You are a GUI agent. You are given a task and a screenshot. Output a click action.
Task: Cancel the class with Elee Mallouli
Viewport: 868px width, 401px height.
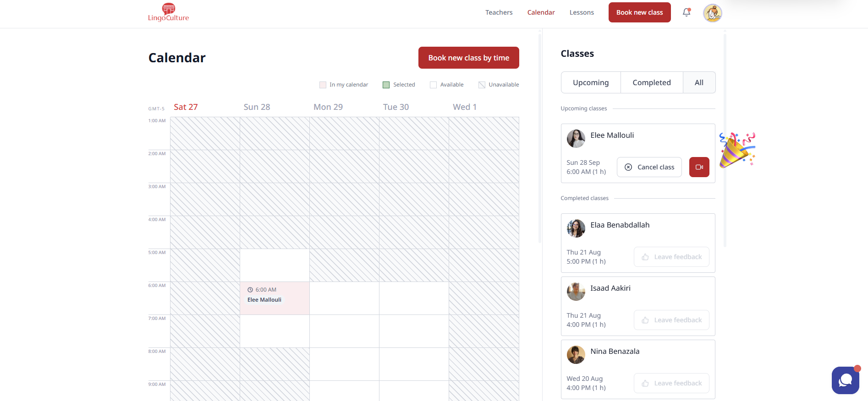coord(649,167)
